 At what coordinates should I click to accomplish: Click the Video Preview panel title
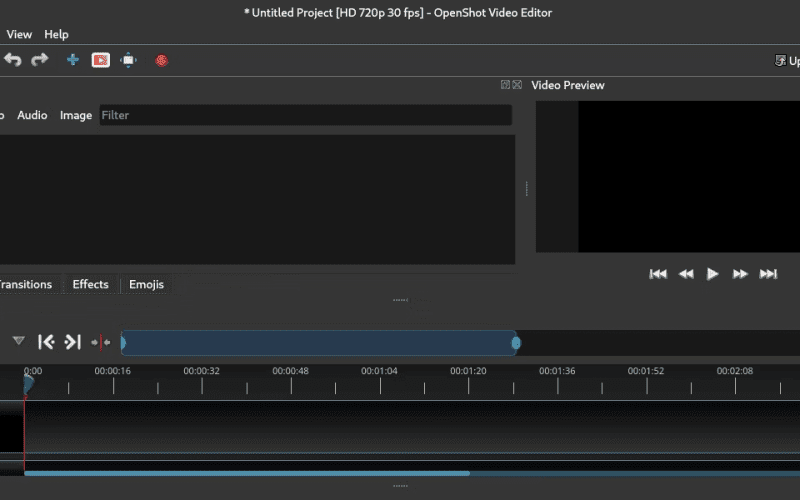tap(568, 85)
